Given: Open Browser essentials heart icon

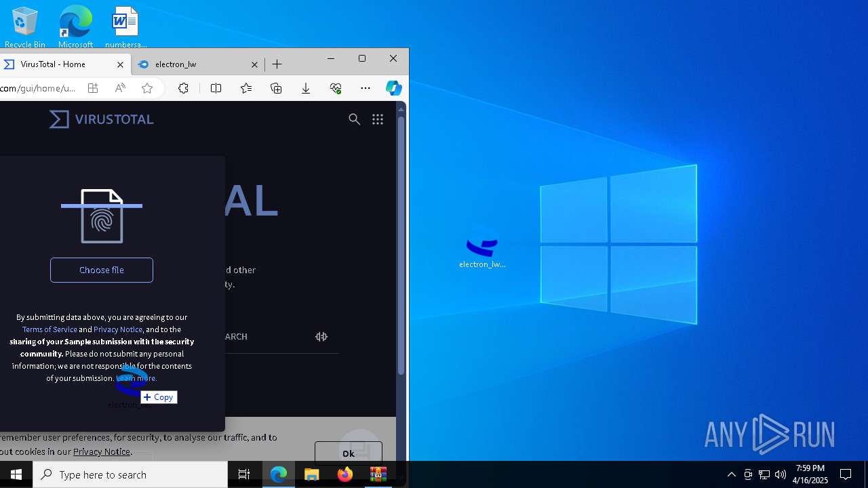Looking at the screenshot, I should (x=336, y=88).
